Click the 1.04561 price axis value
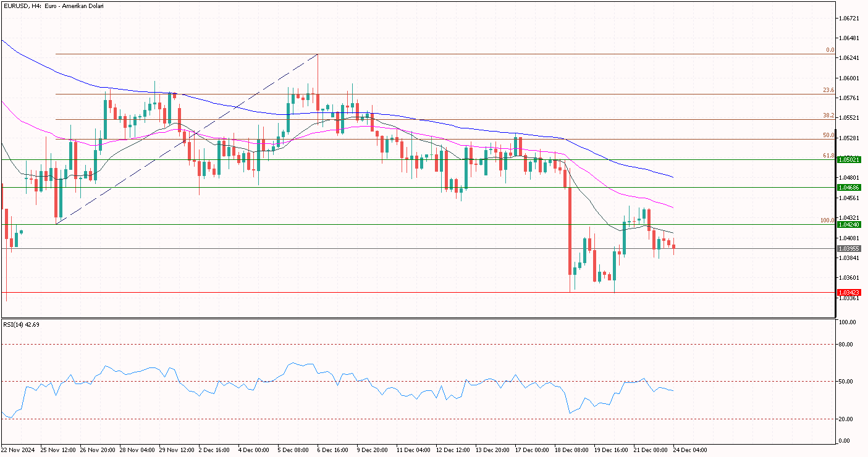This screenshot has height=457, width=868. click(x=848, y=198)
